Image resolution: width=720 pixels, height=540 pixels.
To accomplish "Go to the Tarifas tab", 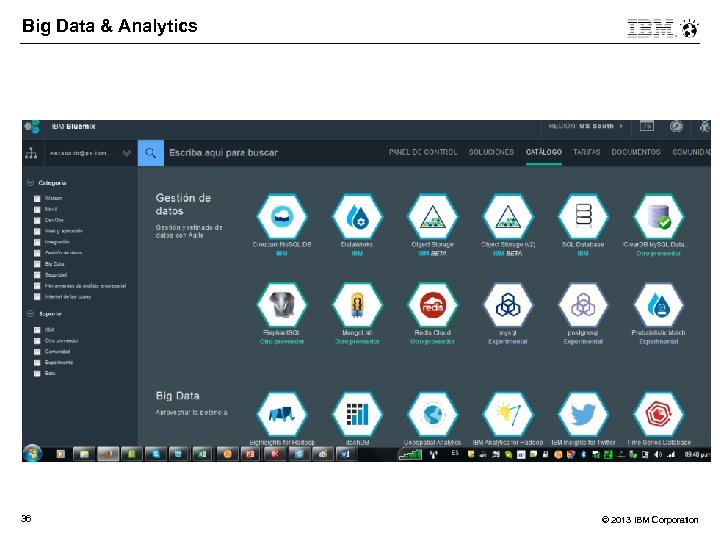I will click(x=586, y=152).
